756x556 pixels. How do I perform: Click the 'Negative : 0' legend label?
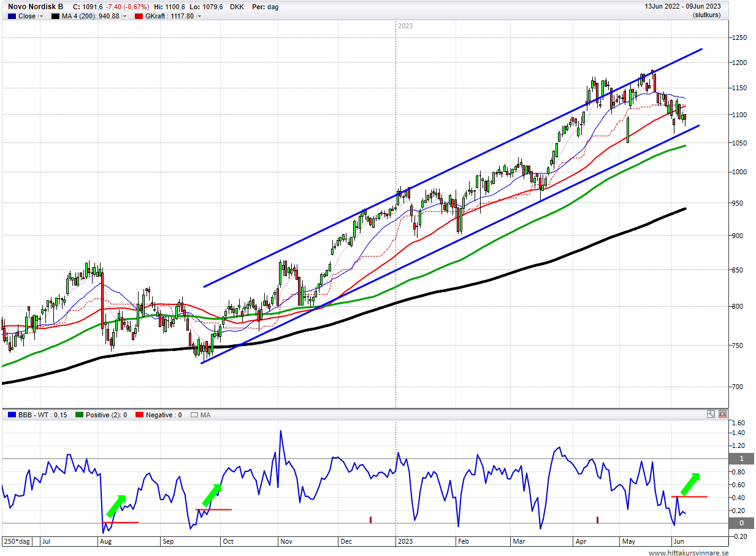pos(163,415)
